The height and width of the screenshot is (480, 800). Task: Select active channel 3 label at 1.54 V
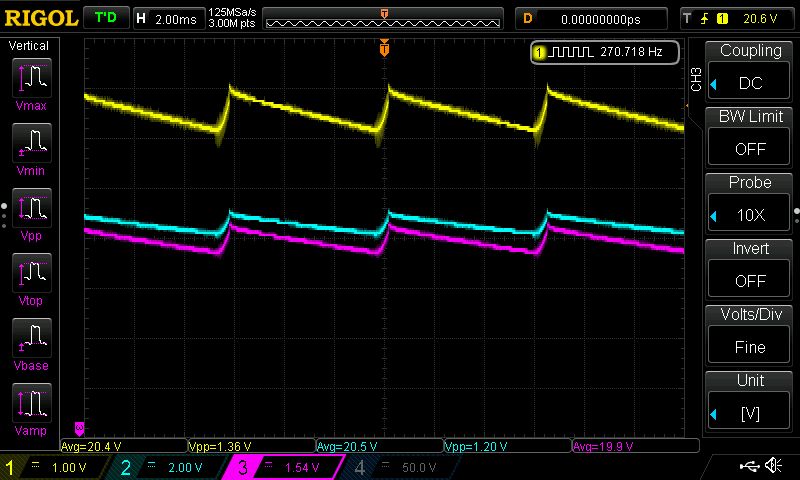coord(283,467)
